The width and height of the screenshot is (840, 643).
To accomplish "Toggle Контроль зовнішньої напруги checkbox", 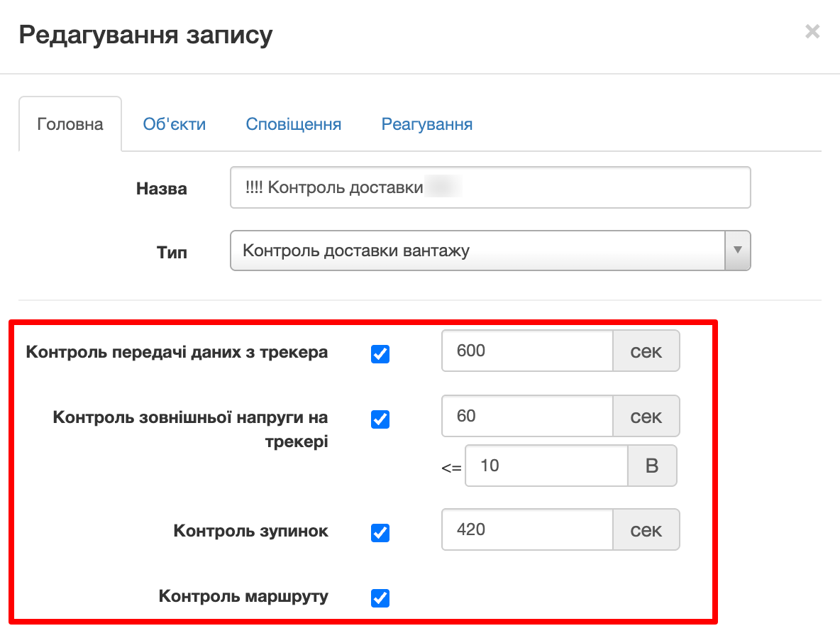I will click(x=380, y=419).
